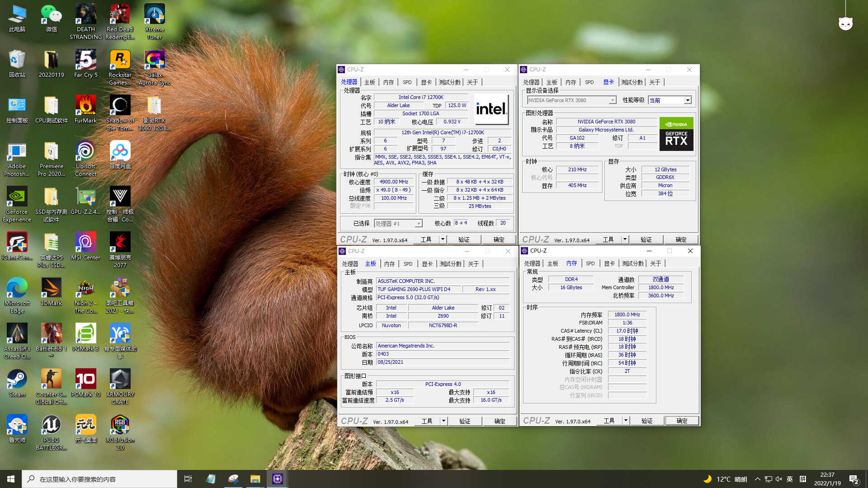Expand 工具 arrow in processor CPU-Z window

(x=443, y=239)
